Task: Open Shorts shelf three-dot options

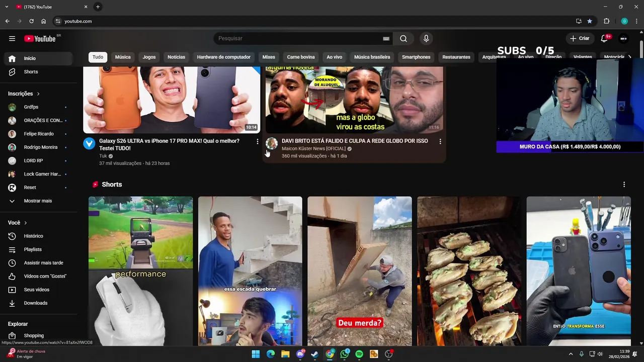Action: (x=624, y=185)
